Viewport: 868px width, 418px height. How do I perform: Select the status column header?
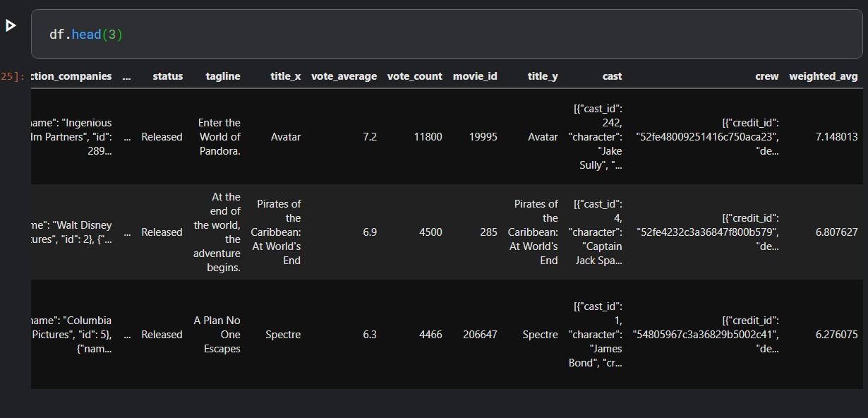[x=168, y=76]
